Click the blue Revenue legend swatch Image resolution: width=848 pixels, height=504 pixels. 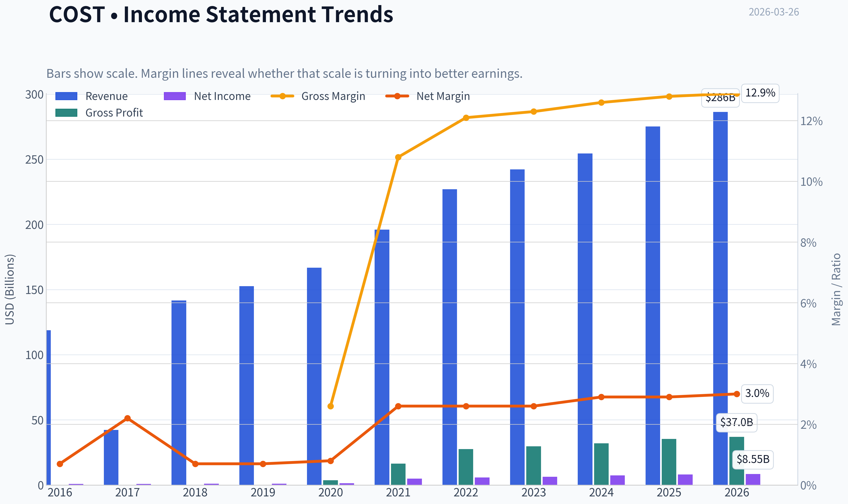point(66,96)
